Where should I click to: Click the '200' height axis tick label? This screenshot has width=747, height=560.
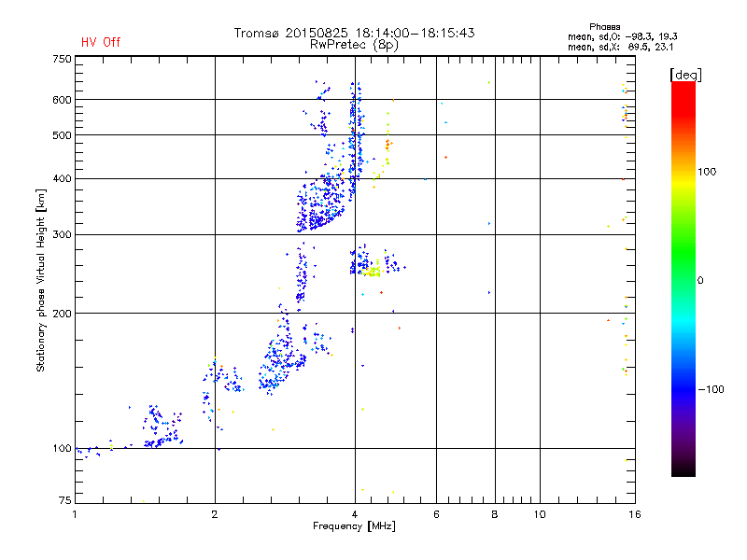click(x=62, y=314)
